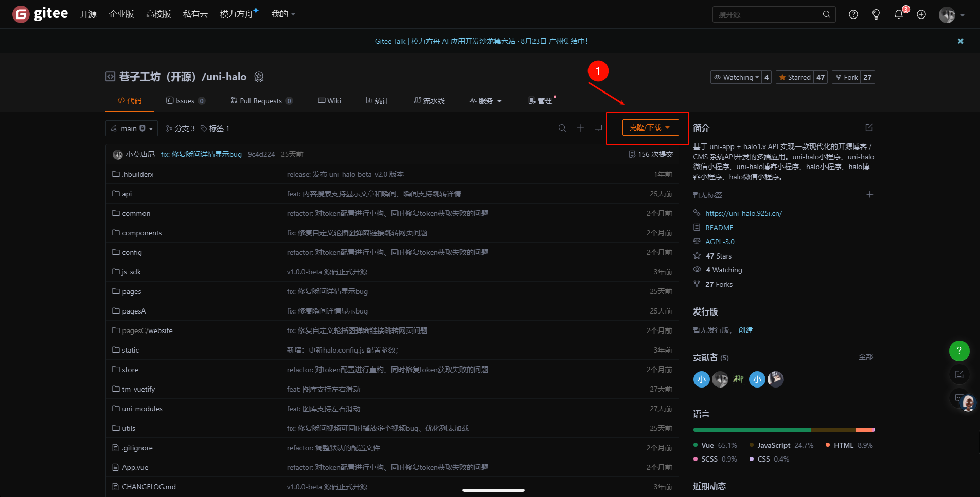Click the commit author avatar for 小莫唐尼
Screen dimensions: 980x497
click(x=118, y=154)
